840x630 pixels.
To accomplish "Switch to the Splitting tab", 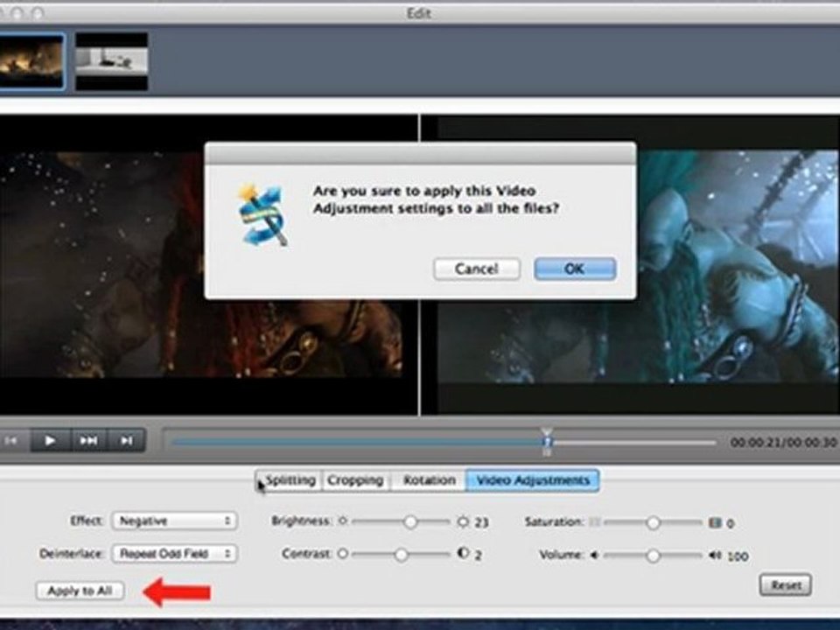I will point(290,480).
